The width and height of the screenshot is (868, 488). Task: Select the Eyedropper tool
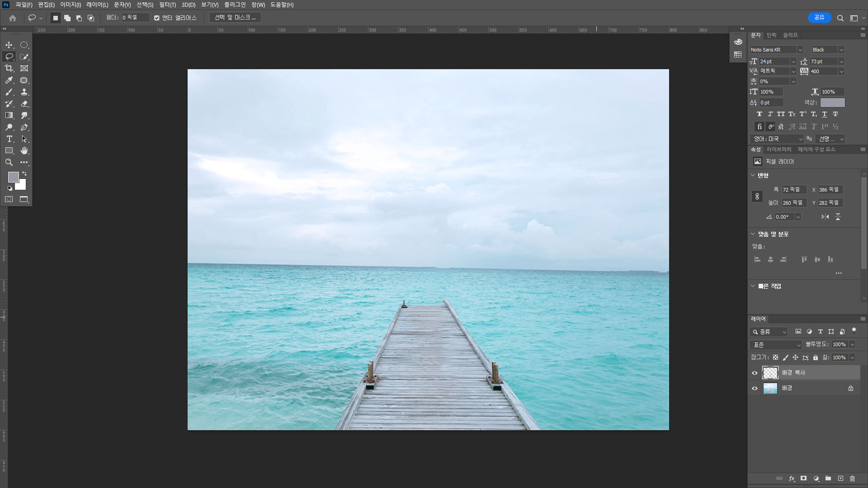pyautogui.click(x=9, y=80)
